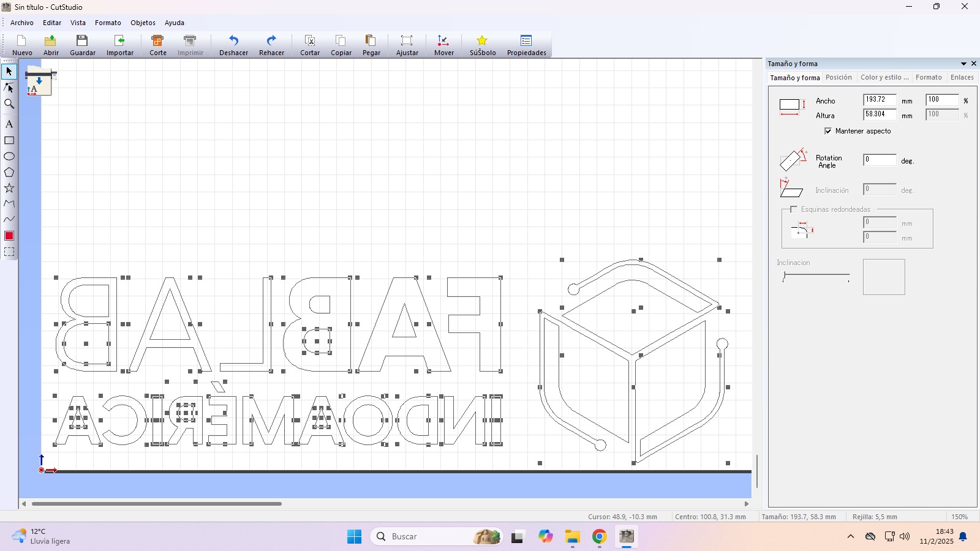Viewport: 980px width, 551px height.
Task: Select the polygon drawing tool
Action: coord(9,172)
